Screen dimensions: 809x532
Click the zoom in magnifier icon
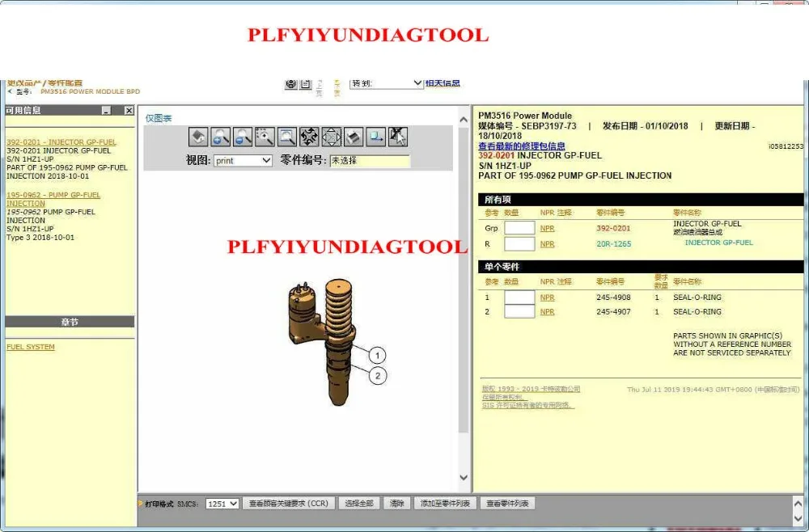tap(220, 137)
